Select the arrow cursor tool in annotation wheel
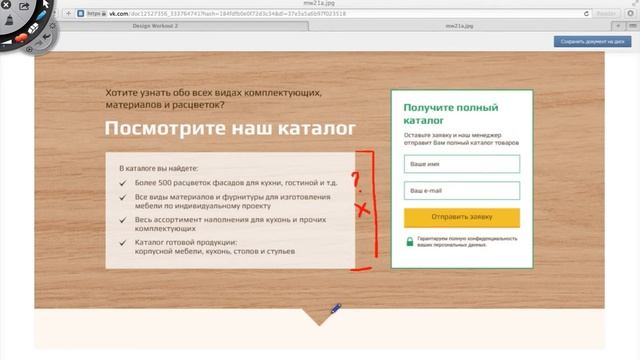Screen dimensions: 640x360 [x=46, y=4]
